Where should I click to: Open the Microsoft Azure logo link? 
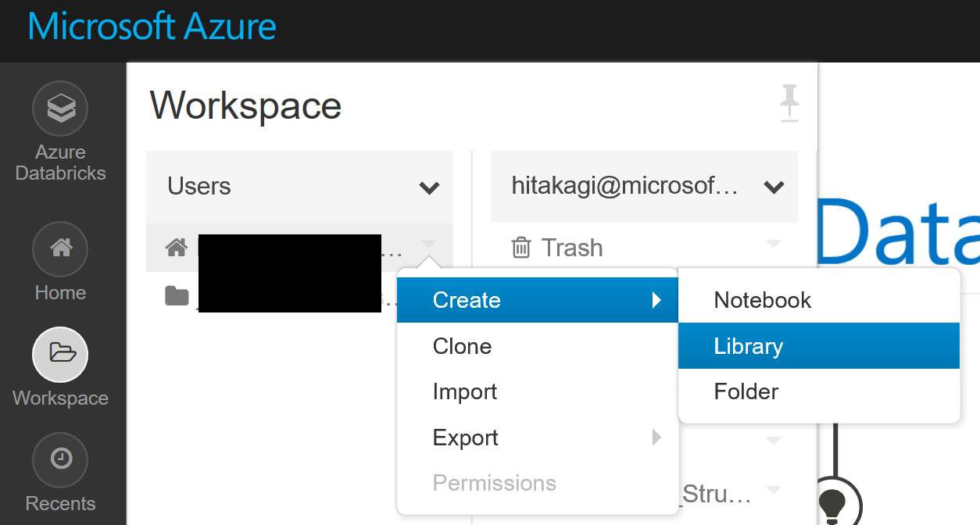coord(152,27)
